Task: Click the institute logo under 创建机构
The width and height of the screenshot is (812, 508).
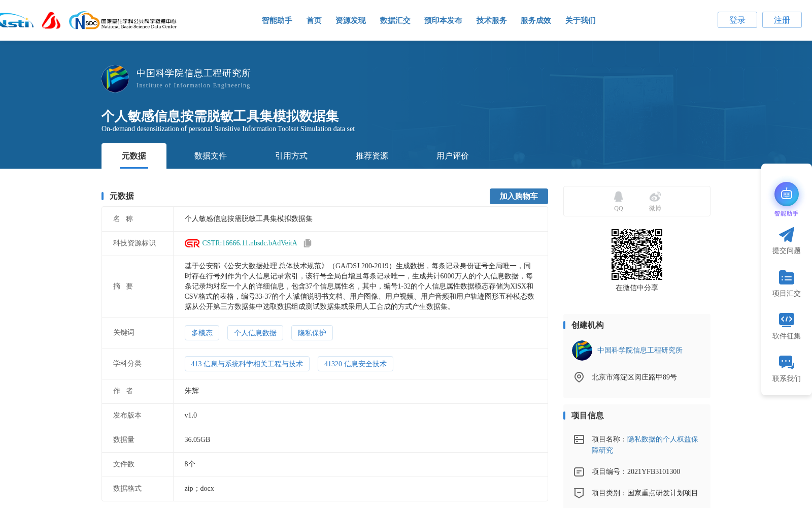Action: point(582,351)
